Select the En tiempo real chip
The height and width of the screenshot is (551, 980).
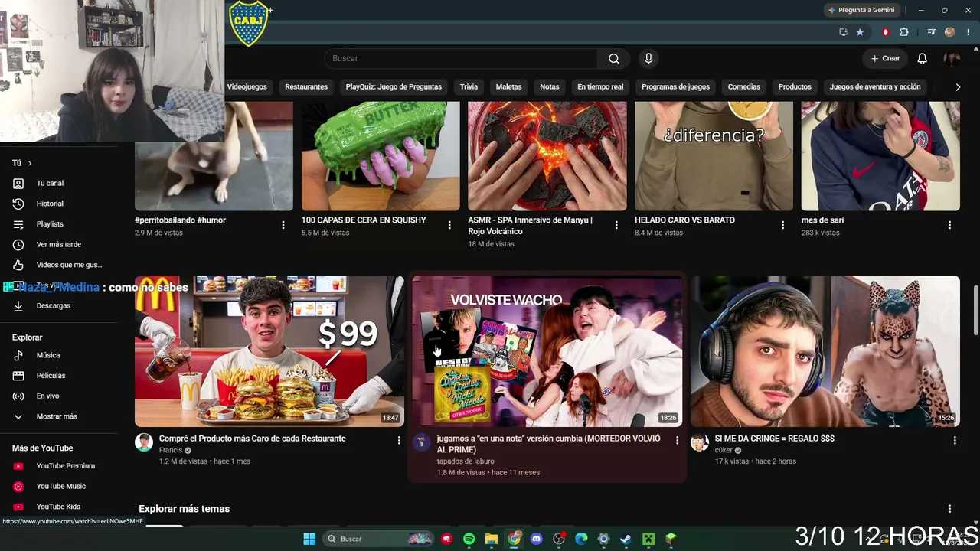[x=600, y=87]
